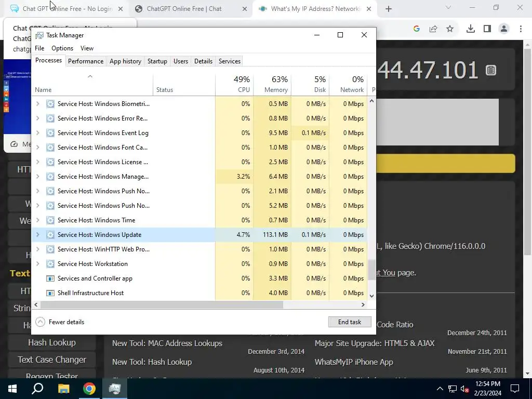Click Task Manager horizontal scrollbar thumb
Viewport: 532px width, 399px height.
(x=162, y=305)
